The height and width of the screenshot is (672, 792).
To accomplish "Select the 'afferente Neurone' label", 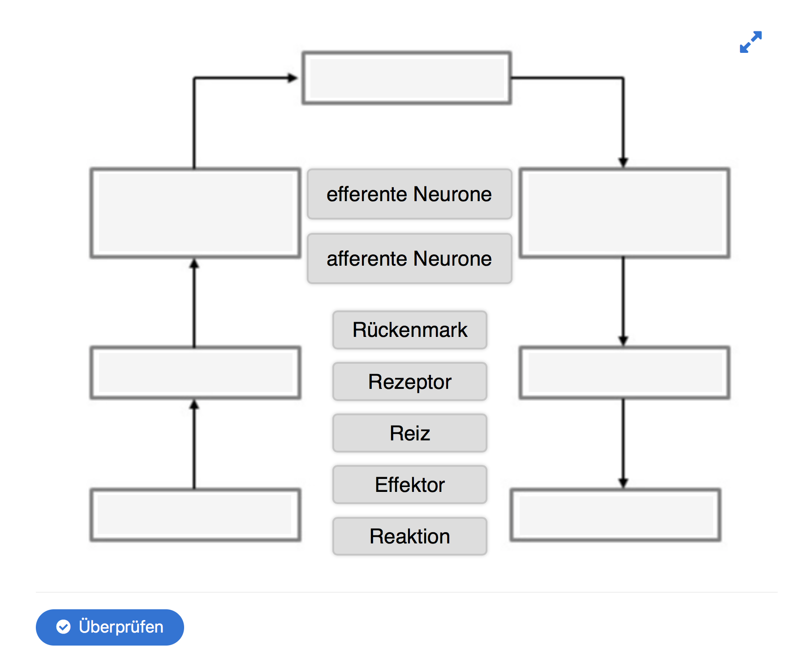I will point(409,258).
